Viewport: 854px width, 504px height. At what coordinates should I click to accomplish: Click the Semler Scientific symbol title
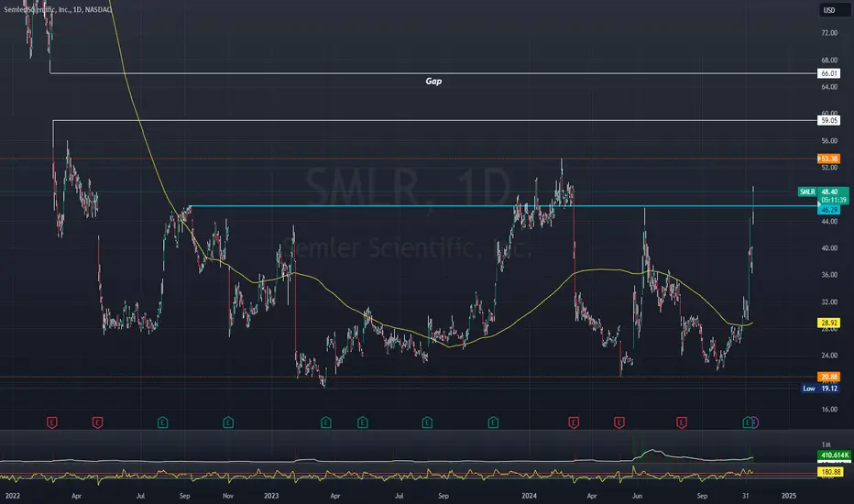[x=59, y=9]
